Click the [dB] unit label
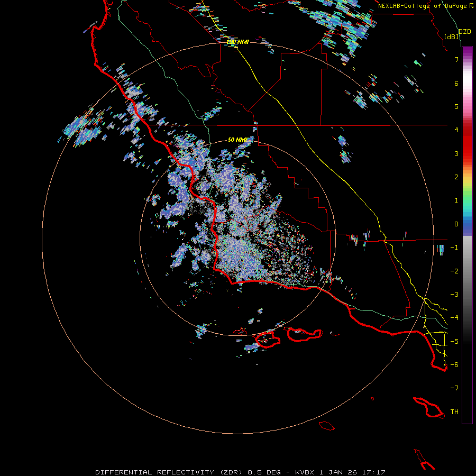This screenshot has height=476, width=476. 452,36
